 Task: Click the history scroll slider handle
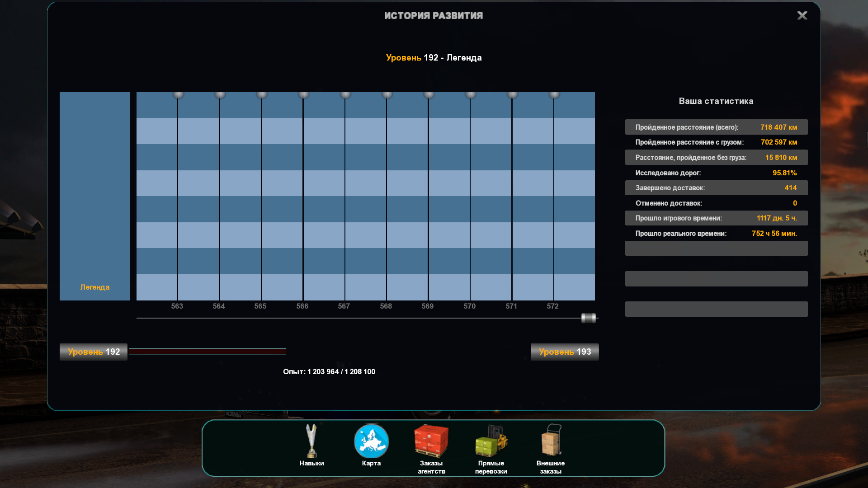588,318
